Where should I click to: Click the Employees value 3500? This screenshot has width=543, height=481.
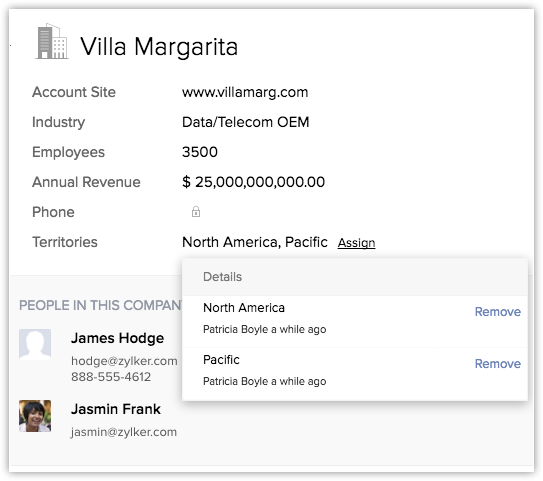(x=200, y=152)
